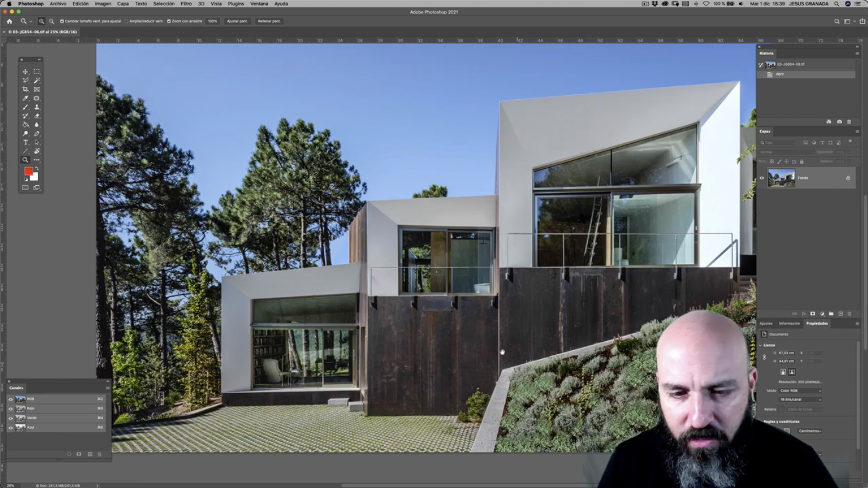Switch to the Ajustes tab

(766, 323)
